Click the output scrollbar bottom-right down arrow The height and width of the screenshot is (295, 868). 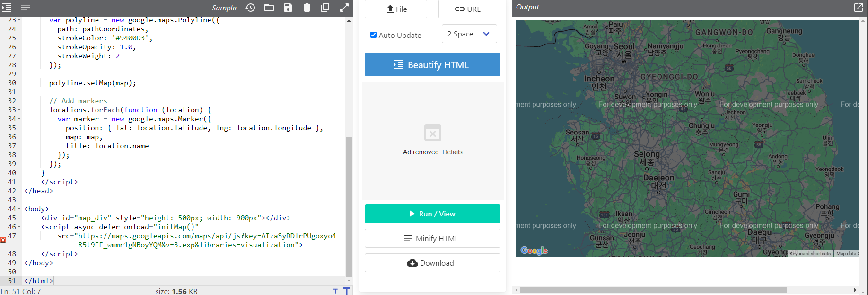(x=863, y=292)
